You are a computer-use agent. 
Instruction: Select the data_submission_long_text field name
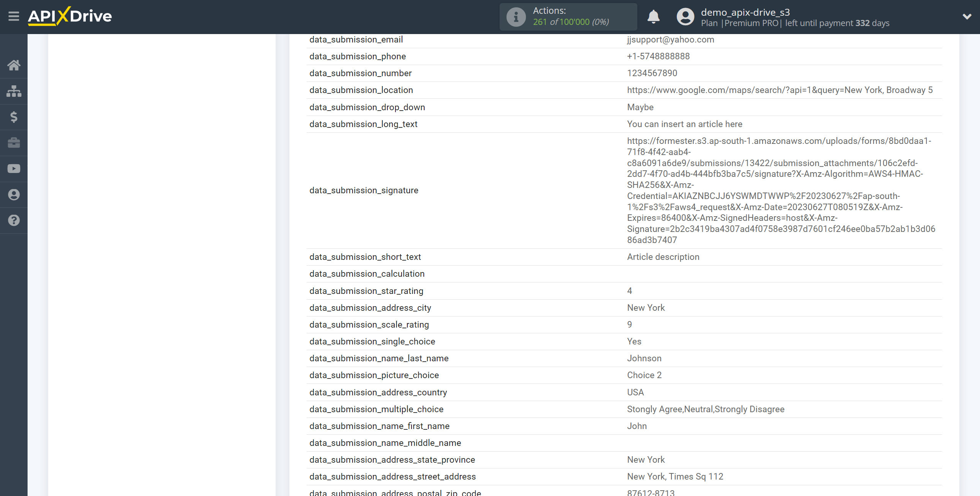(363, 124)
